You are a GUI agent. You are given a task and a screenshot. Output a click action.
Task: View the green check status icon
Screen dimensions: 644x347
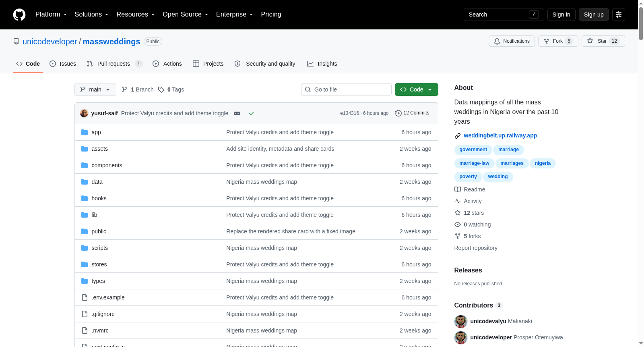click(x=252, y=113)
